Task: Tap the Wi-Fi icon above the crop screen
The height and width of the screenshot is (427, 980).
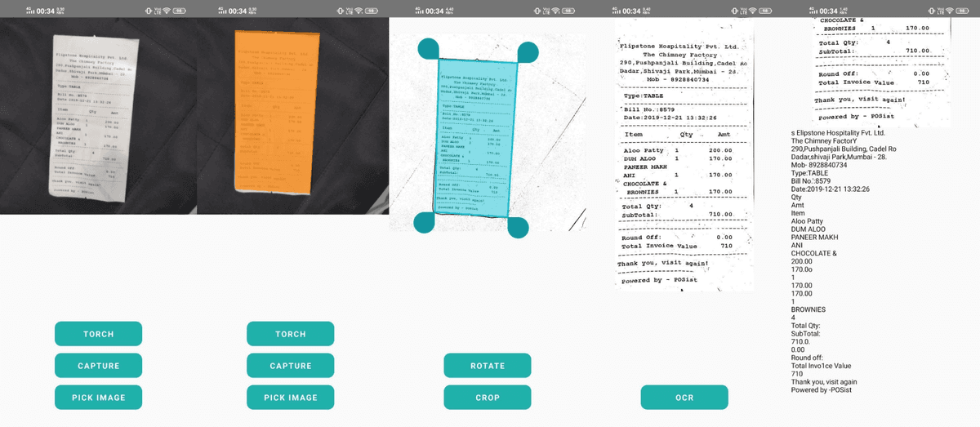Action: coord(557,11)
